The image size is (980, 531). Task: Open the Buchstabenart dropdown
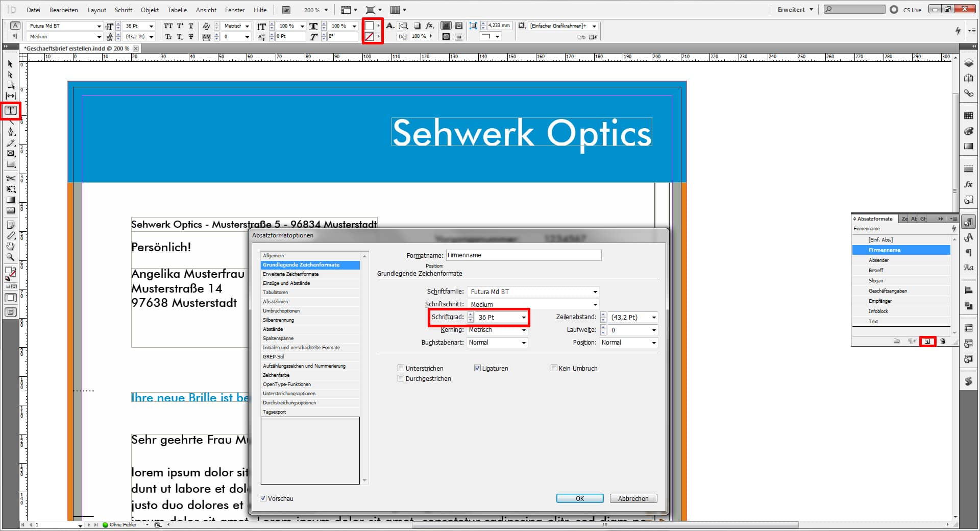point(524,343)
